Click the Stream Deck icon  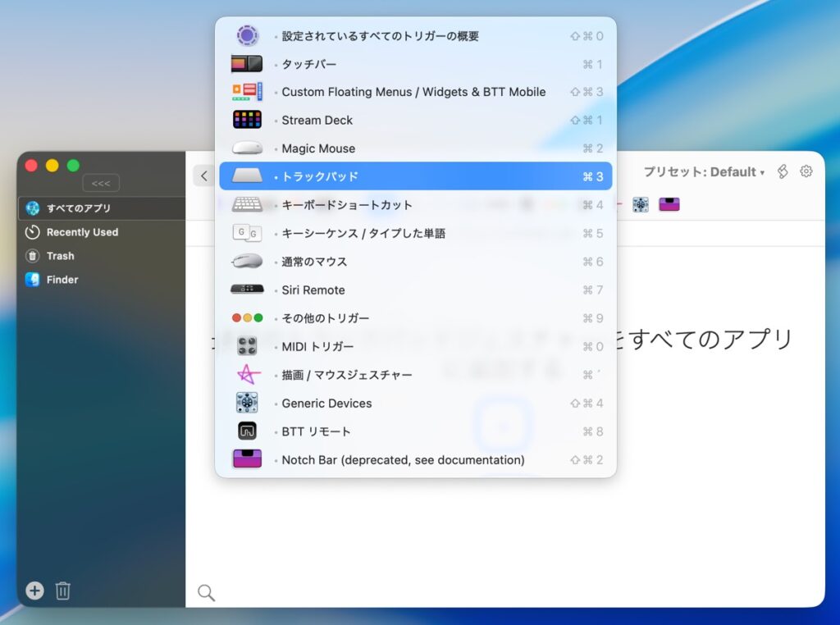click(247, 120)
